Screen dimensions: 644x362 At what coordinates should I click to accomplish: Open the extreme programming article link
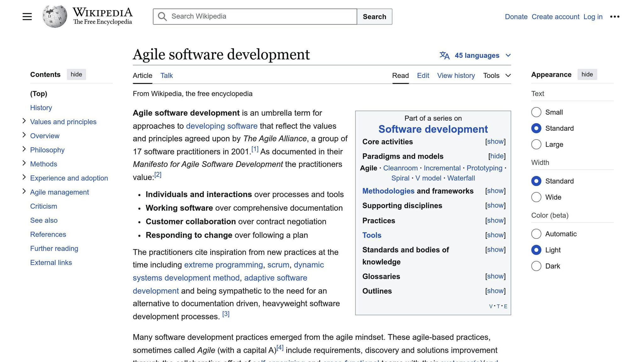(223, 265)
